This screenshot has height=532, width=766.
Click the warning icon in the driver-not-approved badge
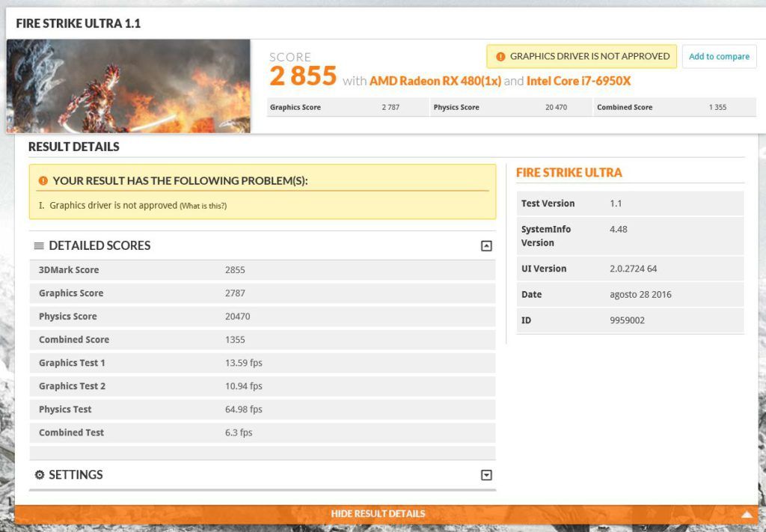[x=500, y=57]
